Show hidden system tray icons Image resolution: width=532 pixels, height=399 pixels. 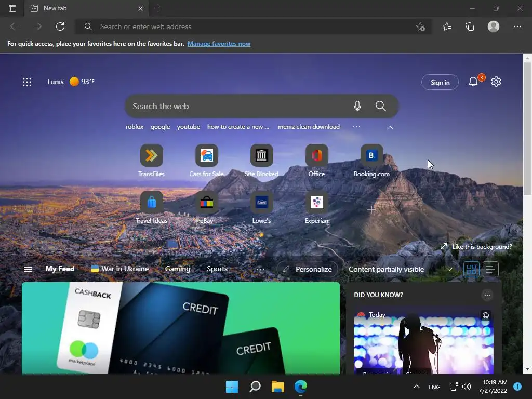pyautogui.click(x=417, y=387)
